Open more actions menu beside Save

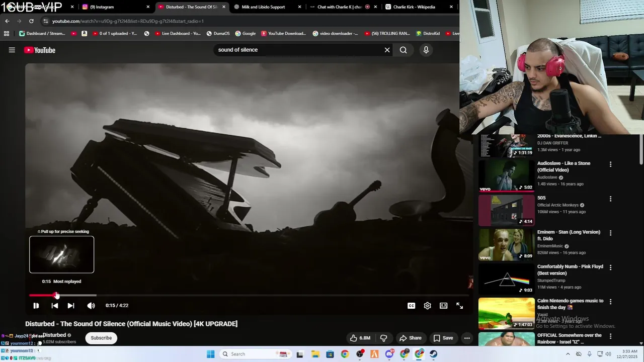pyautogui.click(x=467, y=338)
